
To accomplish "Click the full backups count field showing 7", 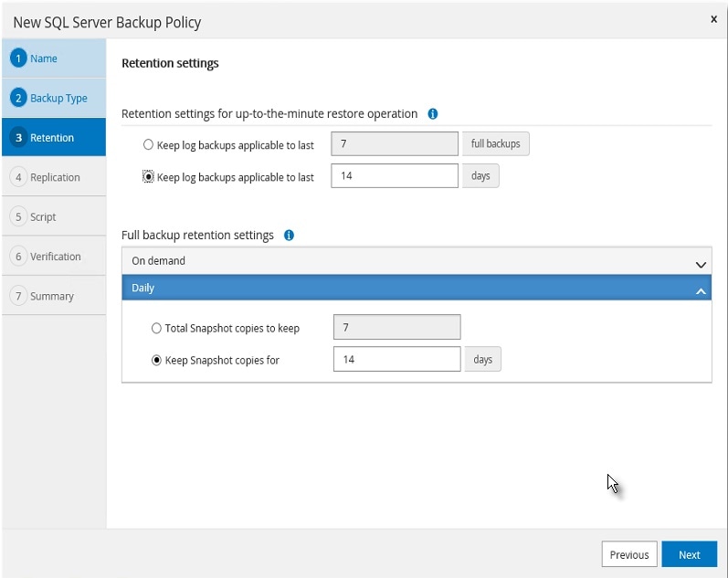I will click(x=395, y=144).
